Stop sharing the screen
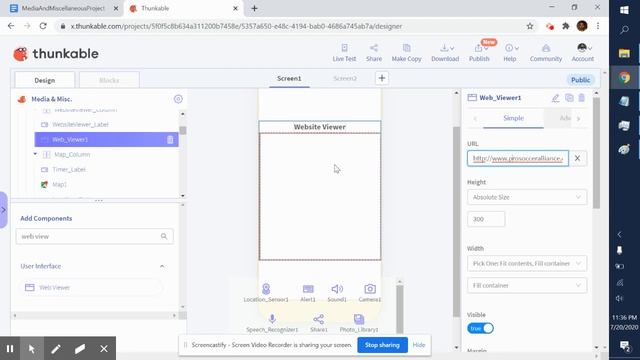 click(x=382, y=345)
